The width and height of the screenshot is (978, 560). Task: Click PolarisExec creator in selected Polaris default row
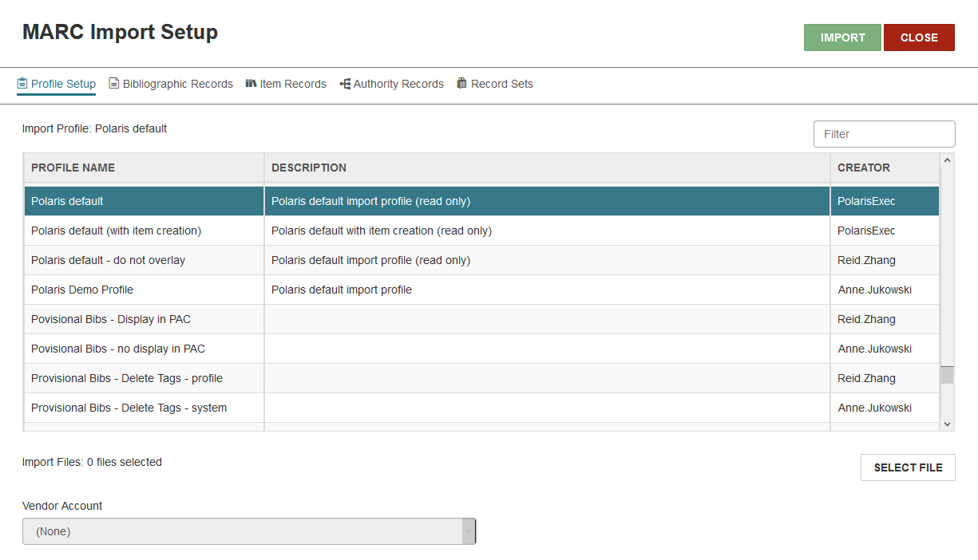point(866,201)
